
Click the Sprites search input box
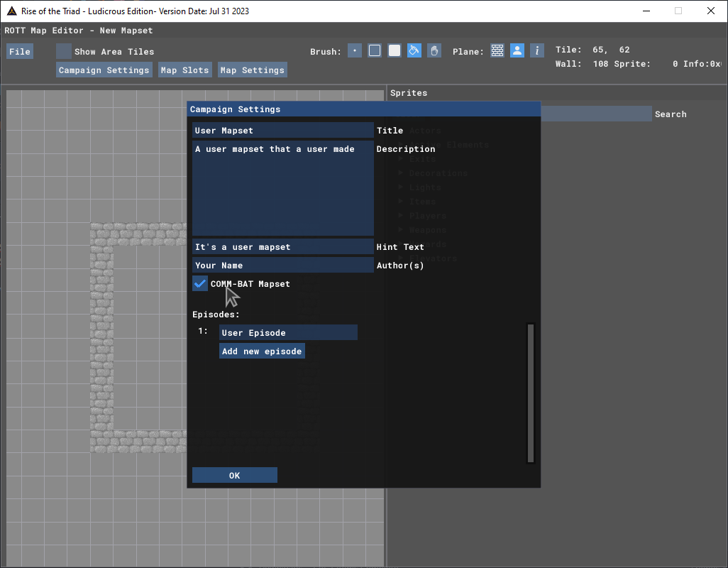pyautogui.click(x=596, y=114)
